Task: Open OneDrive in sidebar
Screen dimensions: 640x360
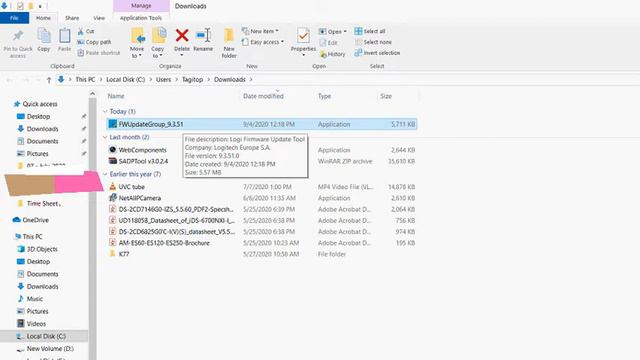Action: click(x=36, y=220)
